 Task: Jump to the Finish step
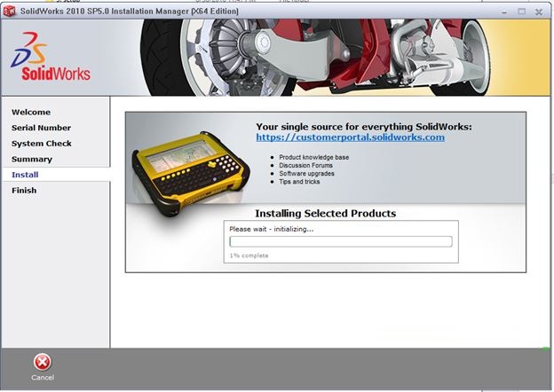click(24, 191)
